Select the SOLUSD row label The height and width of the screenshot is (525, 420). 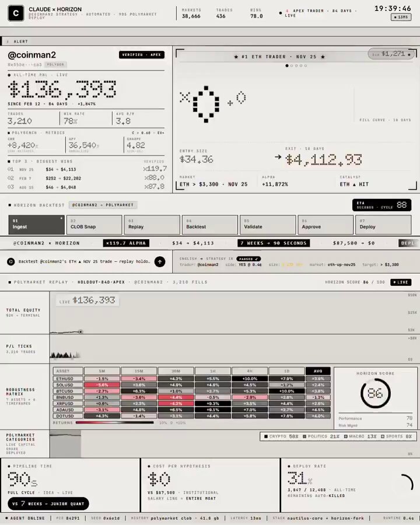tap(68, 385)
